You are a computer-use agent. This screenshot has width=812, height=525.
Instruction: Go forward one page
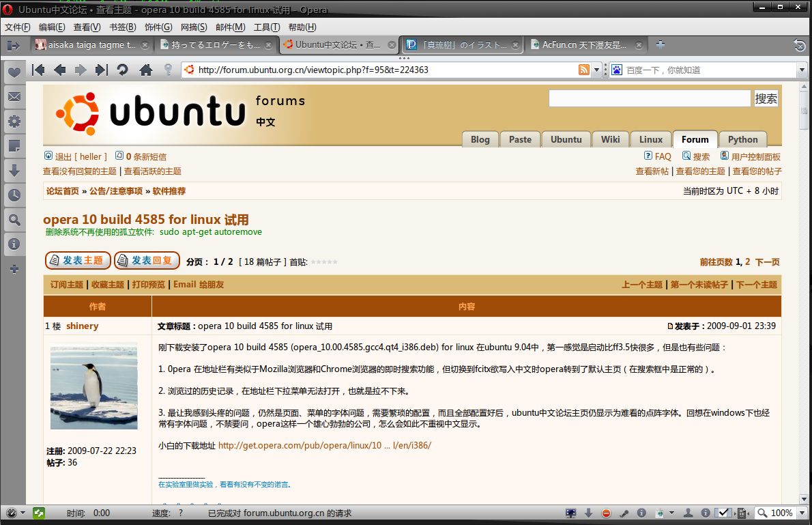(81, 70)
